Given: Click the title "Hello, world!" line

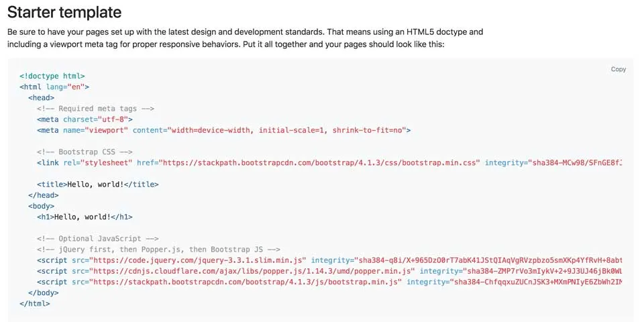Looking at the screenshot, I should pos(98,184).
